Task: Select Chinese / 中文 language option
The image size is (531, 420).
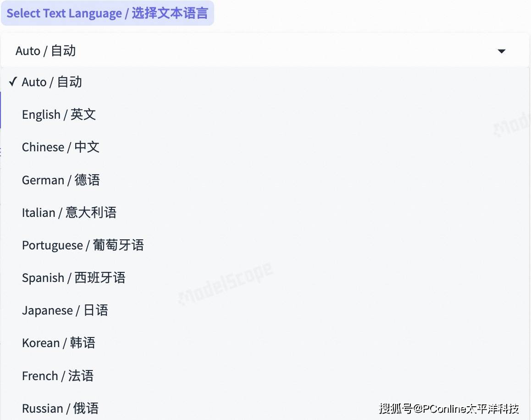Action: 61,147
